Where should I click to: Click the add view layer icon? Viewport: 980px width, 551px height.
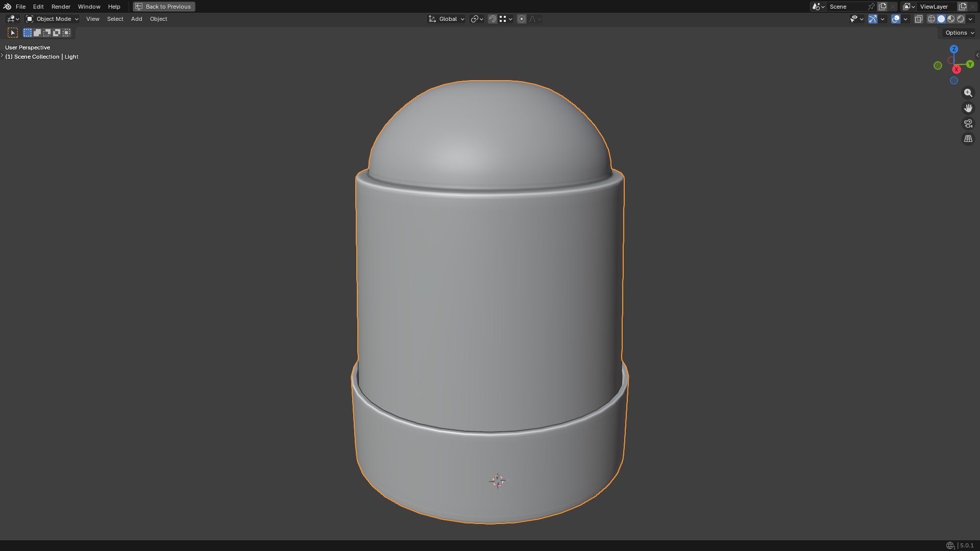coord(963,7)
